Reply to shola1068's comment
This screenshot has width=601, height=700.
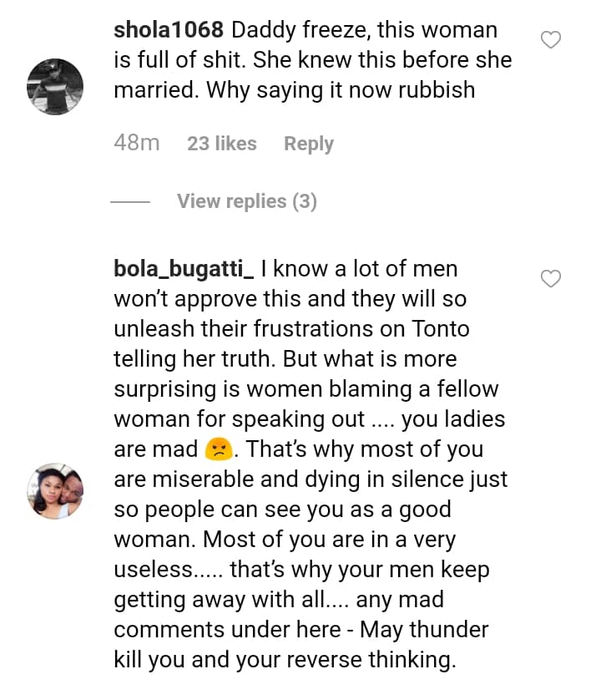[x=308, y=144]
